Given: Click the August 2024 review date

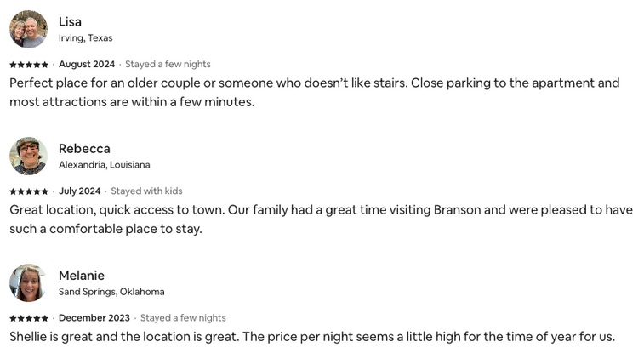Looking at the screenshot, I should pos(87,64).
